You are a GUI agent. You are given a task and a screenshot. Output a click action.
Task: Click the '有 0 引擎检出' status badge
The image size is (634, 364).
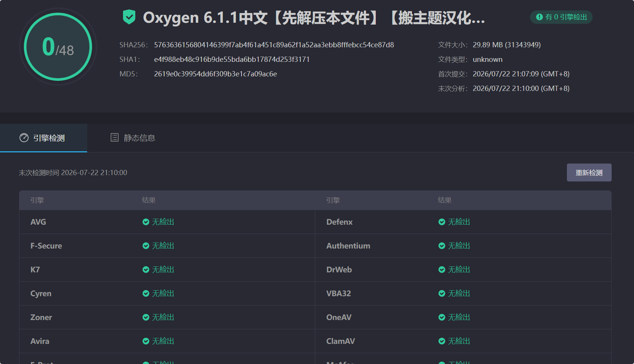click(x=561, y=17)
